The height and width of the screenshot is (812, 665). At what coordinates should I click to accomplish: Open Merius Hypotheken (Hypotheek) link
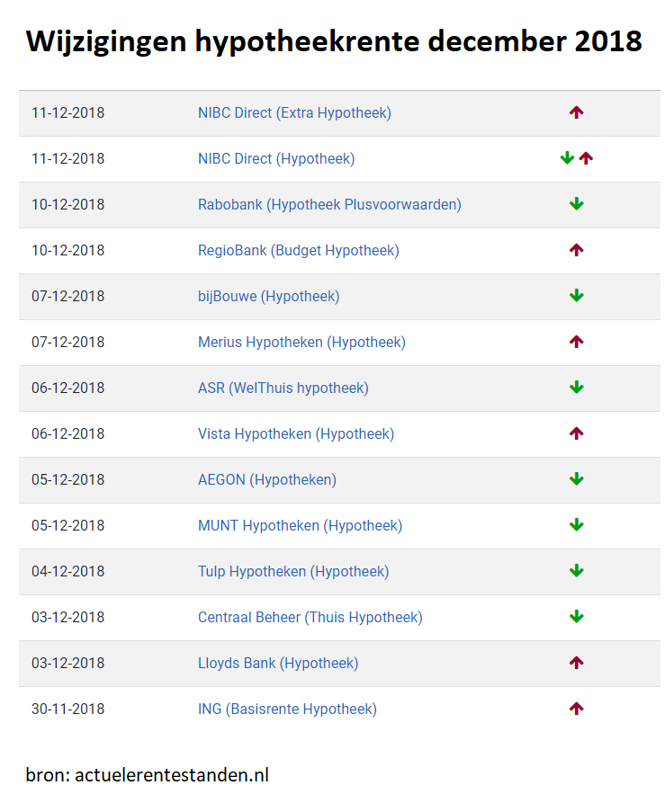[x=301, y=343]
